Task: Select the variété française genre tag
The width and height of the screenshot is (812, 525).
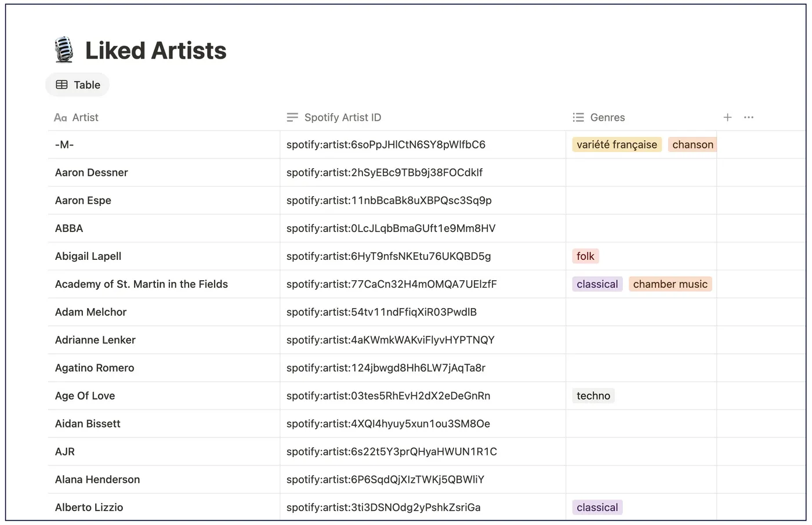Action: (617, 144)
